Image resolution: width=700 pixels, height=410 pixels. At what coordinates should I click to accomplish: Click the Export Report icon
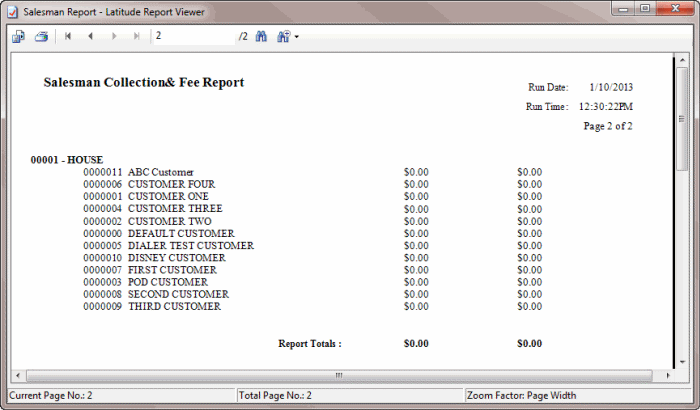[19, 36]
